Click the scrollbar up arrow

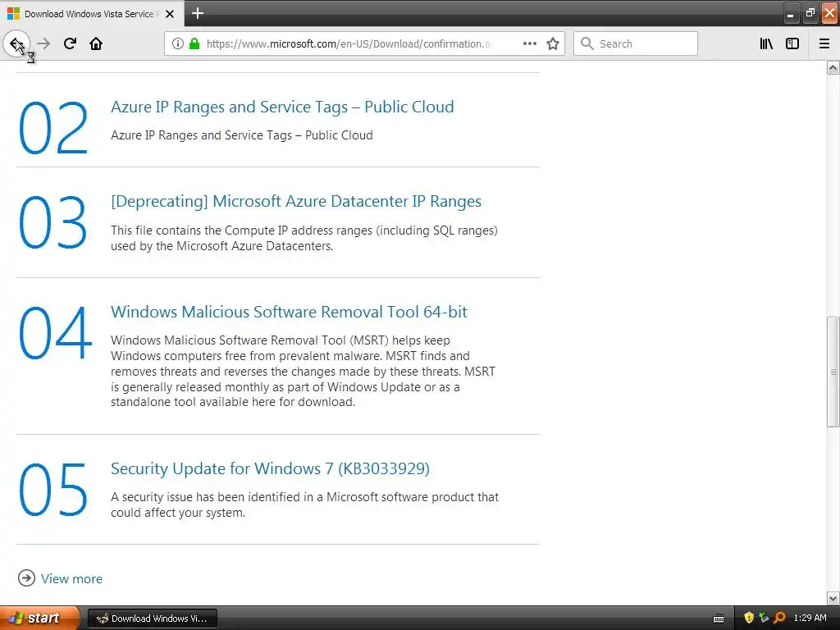tap(833, 68)
